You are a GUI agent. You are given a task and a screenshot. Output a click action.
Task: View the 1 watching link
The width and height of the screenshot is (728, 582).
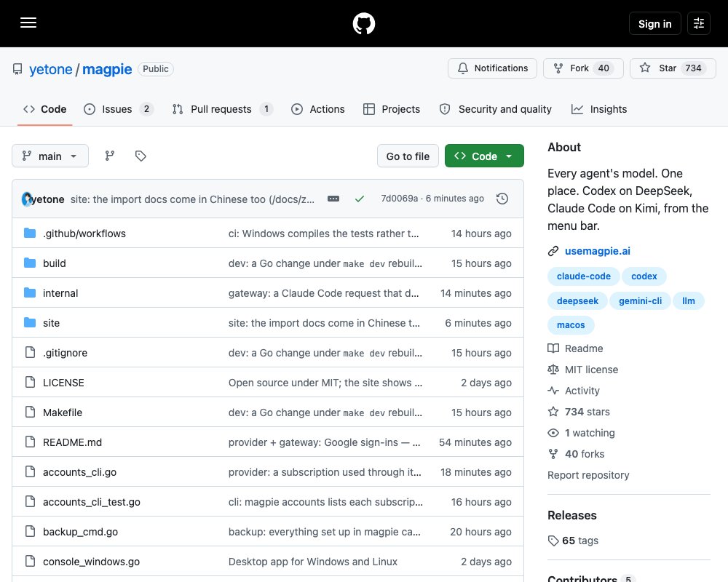(x=581, y=433)
